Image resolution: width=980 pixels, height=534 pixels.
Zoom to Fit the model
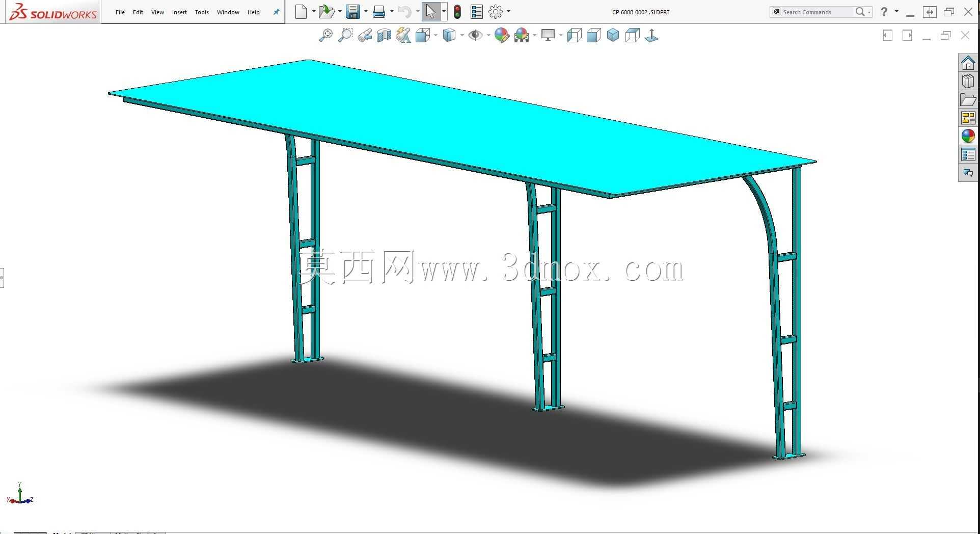[x=326, y=35]
